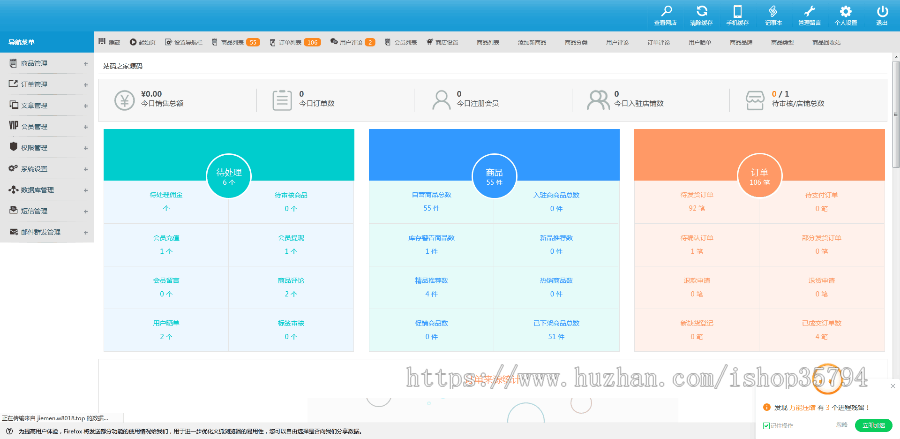The height and width of the screenshot is (439, 900).
Task: Open order list with orange 106 badge
Action: point(294,42)
